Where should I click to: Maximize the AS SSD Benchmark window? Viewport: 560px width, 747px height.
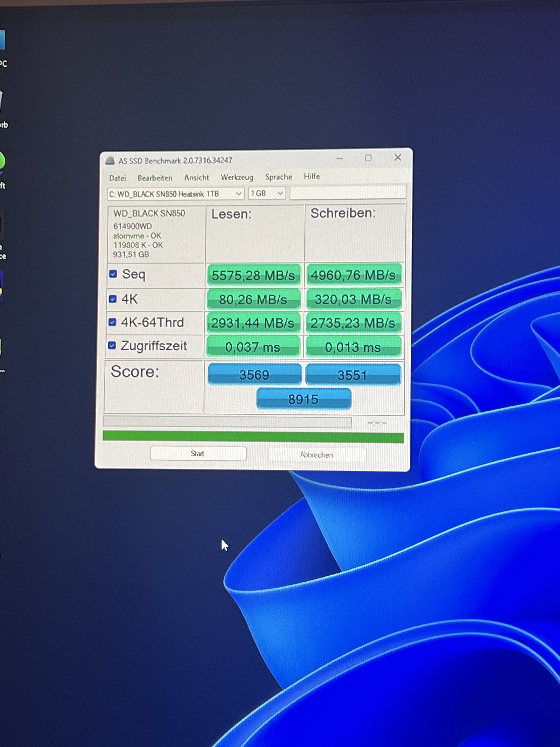pyautogui.click(x=368, y=158)
